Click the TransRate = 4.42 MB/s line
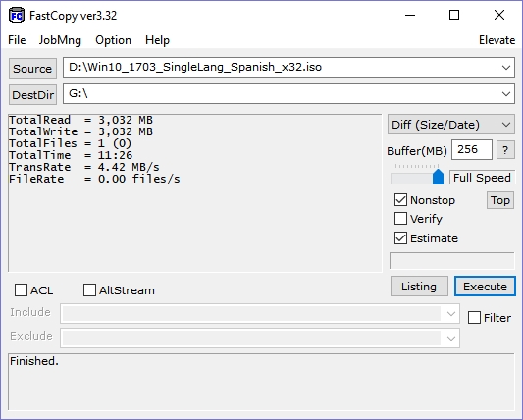 tap(84, 167)
